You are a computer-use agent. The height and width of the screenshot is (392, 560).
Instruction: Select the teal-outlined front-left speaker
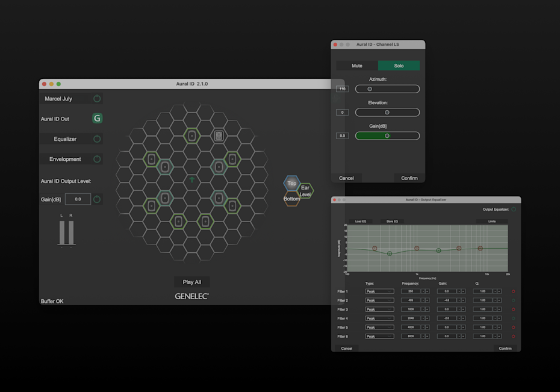click(x=165, y=167)
